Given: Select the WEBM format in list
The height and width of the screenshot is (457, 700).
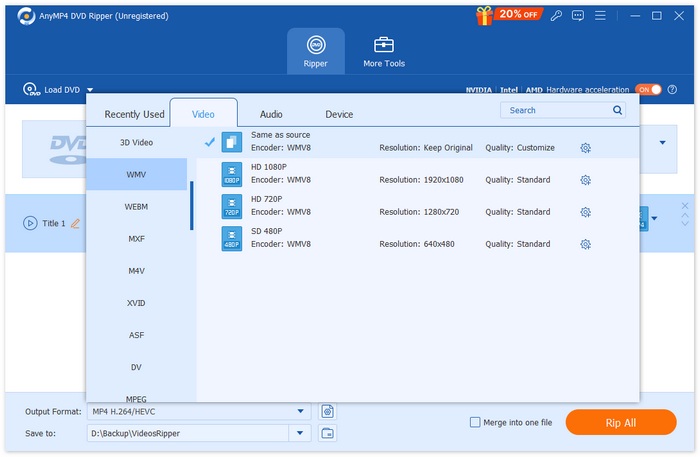Looking at the screenshot, I should point(137,207).
